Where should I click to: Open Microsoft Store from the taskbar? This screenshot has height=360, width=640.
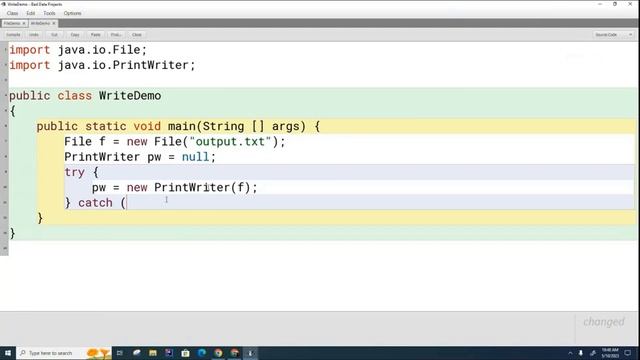click(x=185, y=353)
